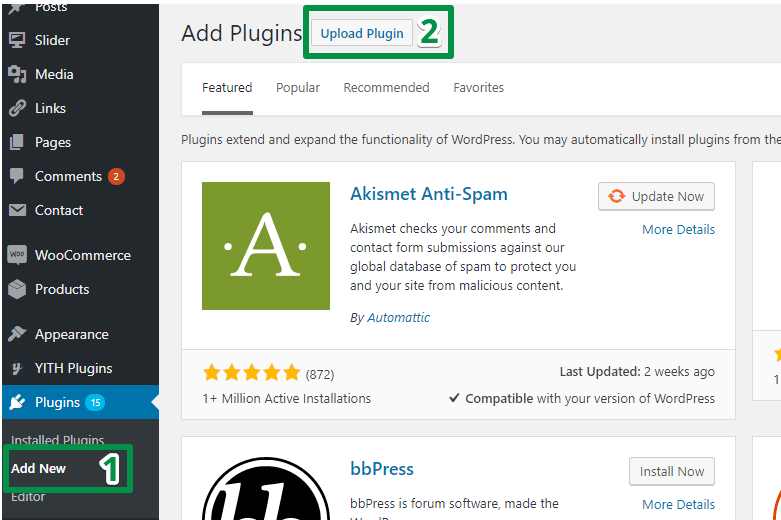Open Installed Plugins submenu item
Image resolution: width=781 pixels, height=520 pixels.
click(x=57, y=440)
